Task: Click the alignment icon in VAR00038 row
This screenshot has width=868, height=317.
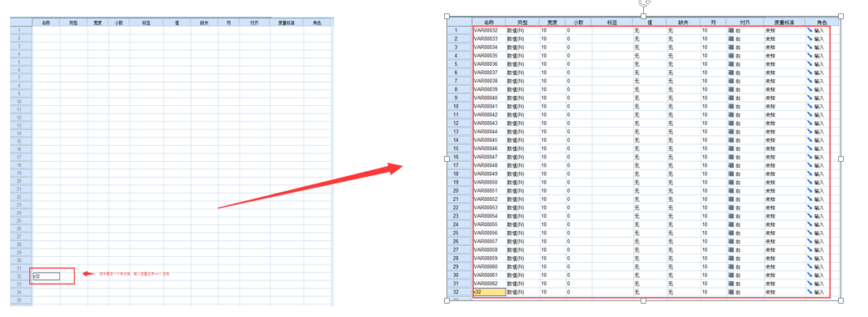Action: tap(731, 81)
